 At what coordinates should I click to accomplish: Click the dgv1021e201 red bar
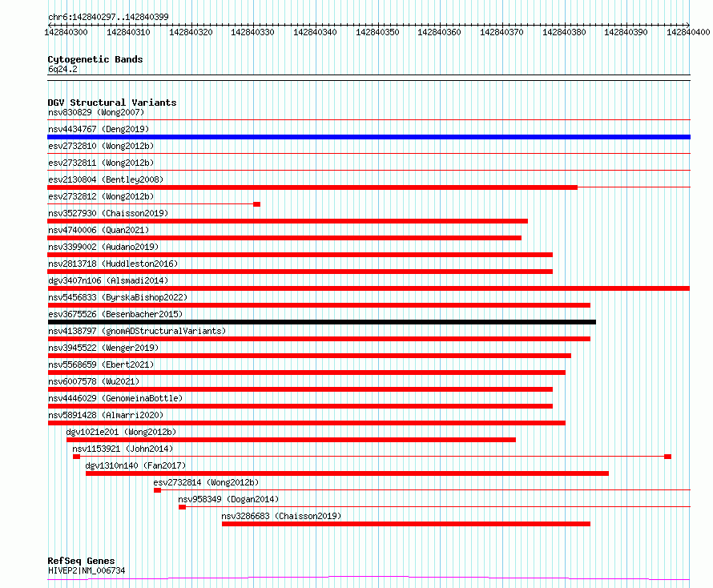pyautogui.click(x=291, y=440)
